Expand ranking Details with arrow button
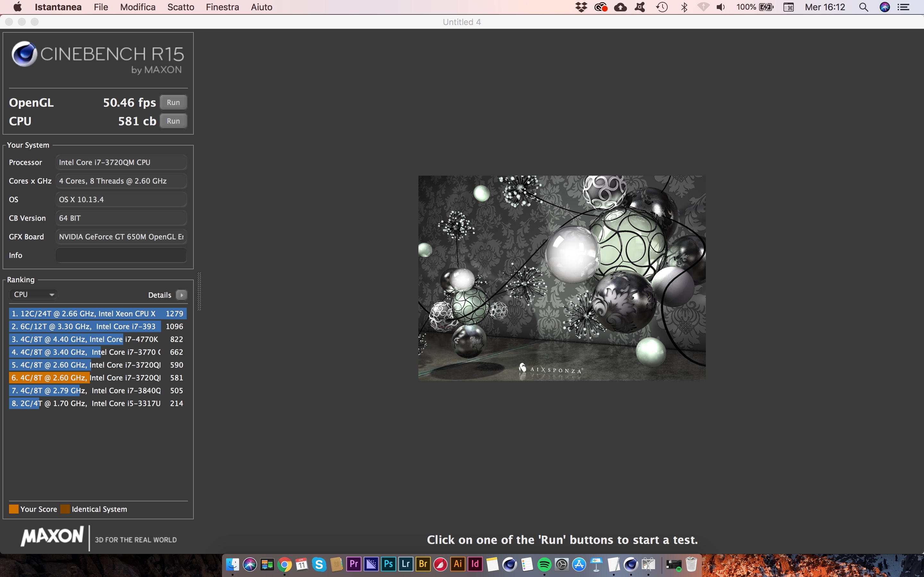The image size is (924, 577). [182, 295]
